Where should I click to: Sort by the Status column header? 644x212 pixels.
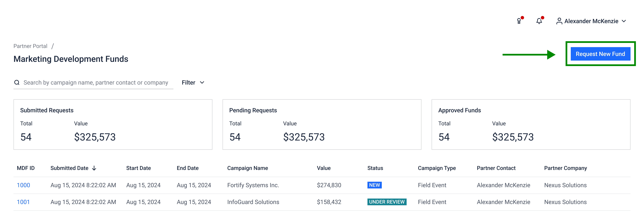coord(375,168)
